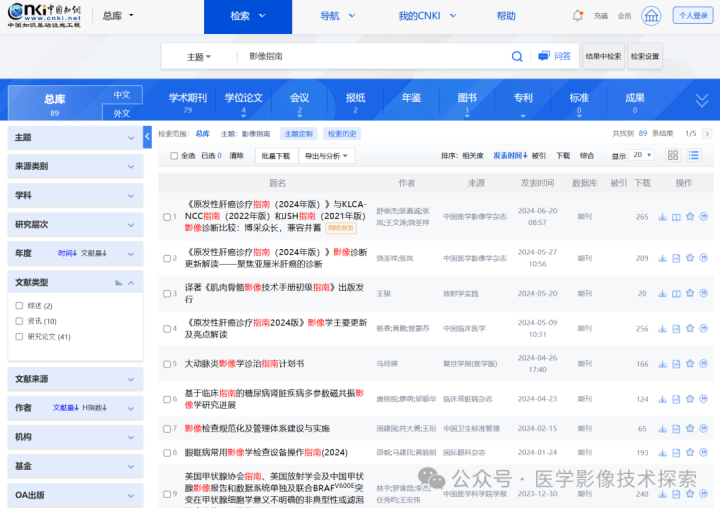Open title 影像检查规范化及管理体系建设与实施
The image size is (720, 508).
[257, 428]
